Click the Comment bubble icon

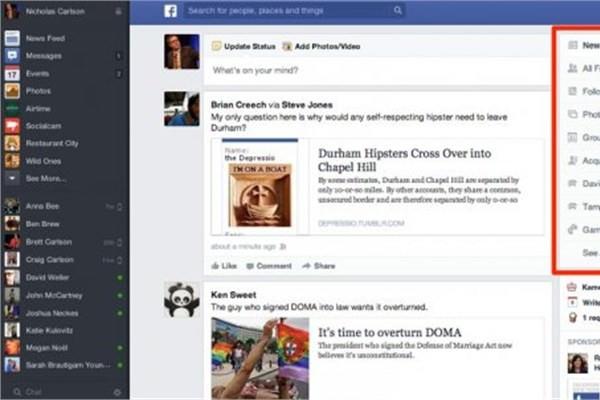pos(250,266)
